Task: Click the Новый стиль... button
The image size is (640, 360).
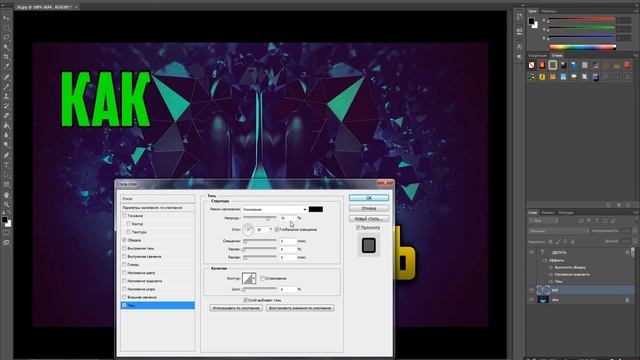Action: [369, 219]
